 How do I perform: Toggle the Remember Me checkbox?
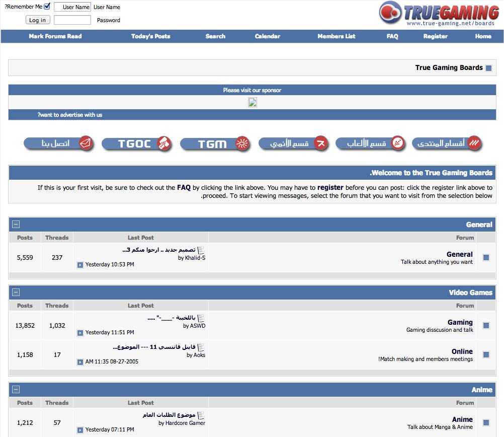(47, 6)
